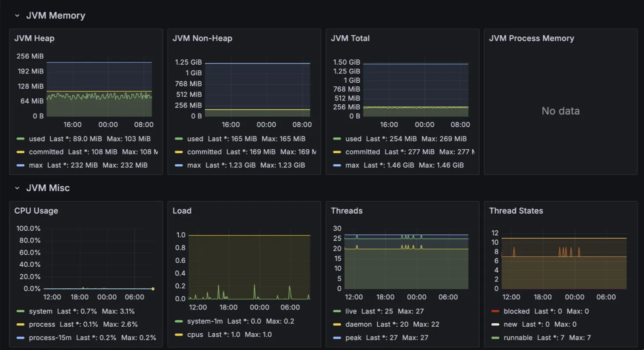
Task: Open the JVM Process Memory panel title menu
Action: coord(531,38)
